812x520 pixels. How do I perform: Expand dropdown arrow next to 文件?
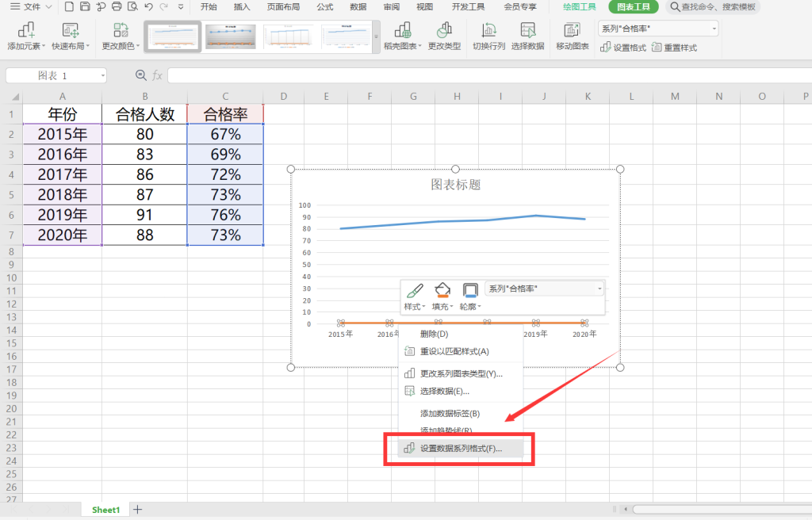coord(48,7)
